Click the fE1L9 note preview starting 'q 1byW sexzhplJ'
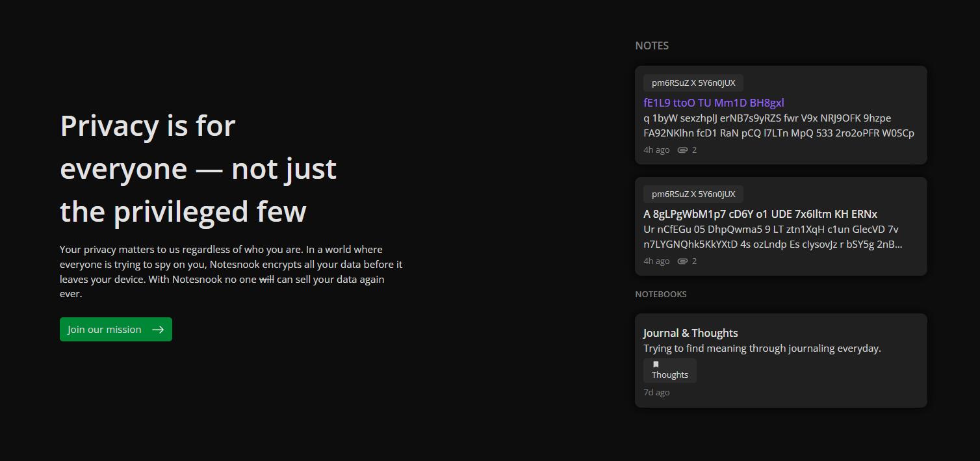Screen dimensions: 980x461 click(779, 125)
